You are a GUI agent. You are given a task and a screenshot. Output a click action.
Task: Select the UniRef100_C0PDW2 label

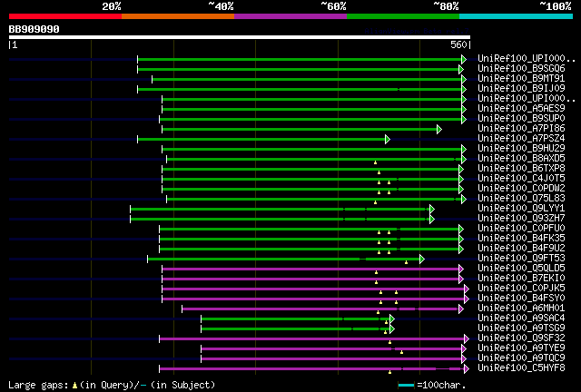tap(521, 189)
